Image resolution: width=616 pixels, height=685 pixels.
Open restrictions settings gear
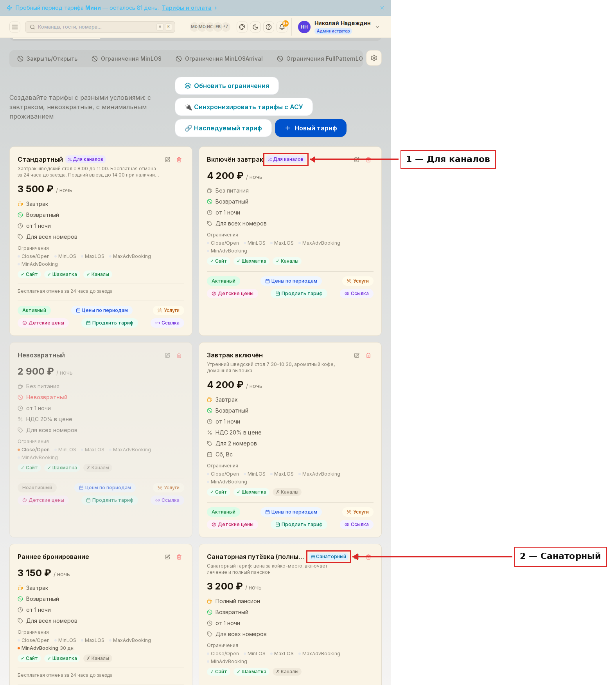(374, 58)
